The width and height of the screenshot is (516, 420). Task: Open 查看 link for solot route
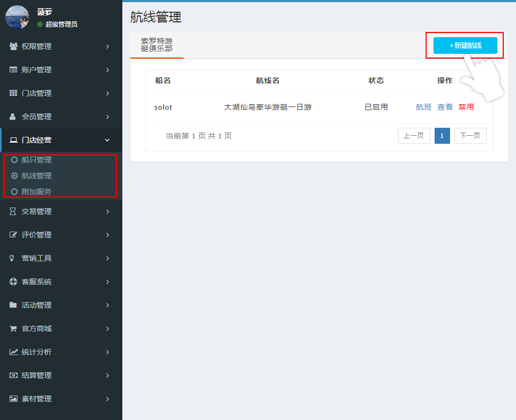[445, 107]
